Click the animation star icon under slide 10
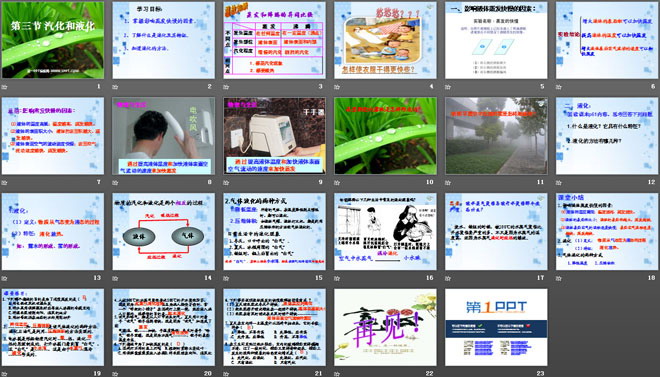The image size is (660, 377). pyautogui.click(x=337, y=183)
